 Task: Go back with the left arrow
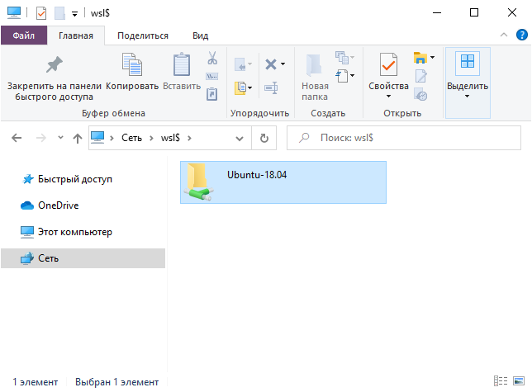(x=17, y=138)
